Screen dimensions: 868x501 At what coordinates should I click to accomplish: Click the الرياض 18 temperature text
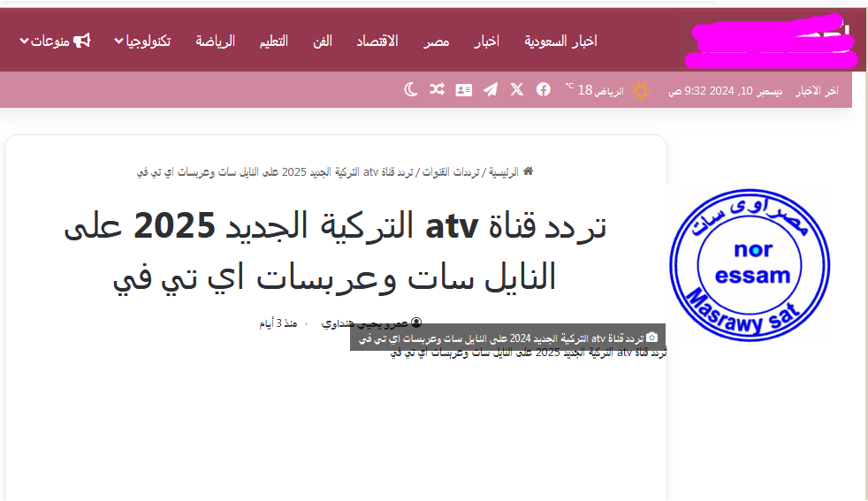[x=595, y=90]
